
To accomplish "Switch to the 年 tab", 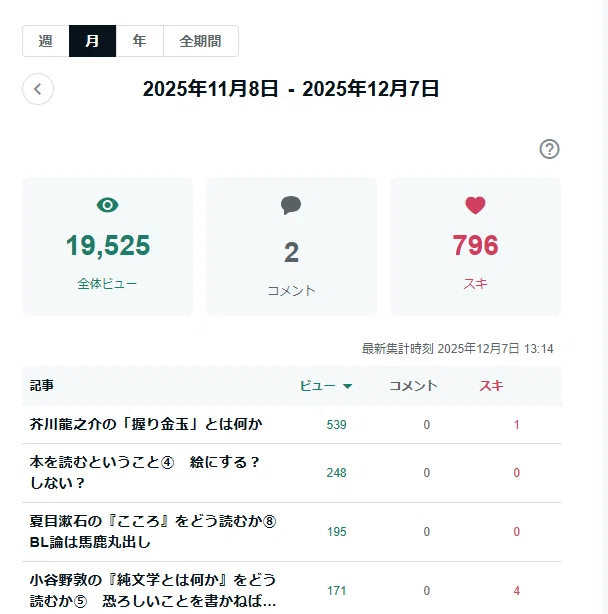I will 139,41.
